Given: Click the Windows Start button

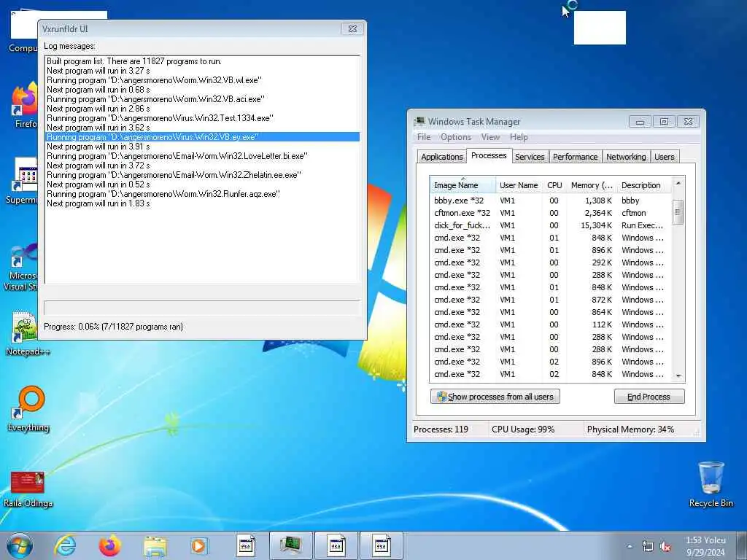Looking at the screenshot, I should click(x=20, y=545).
